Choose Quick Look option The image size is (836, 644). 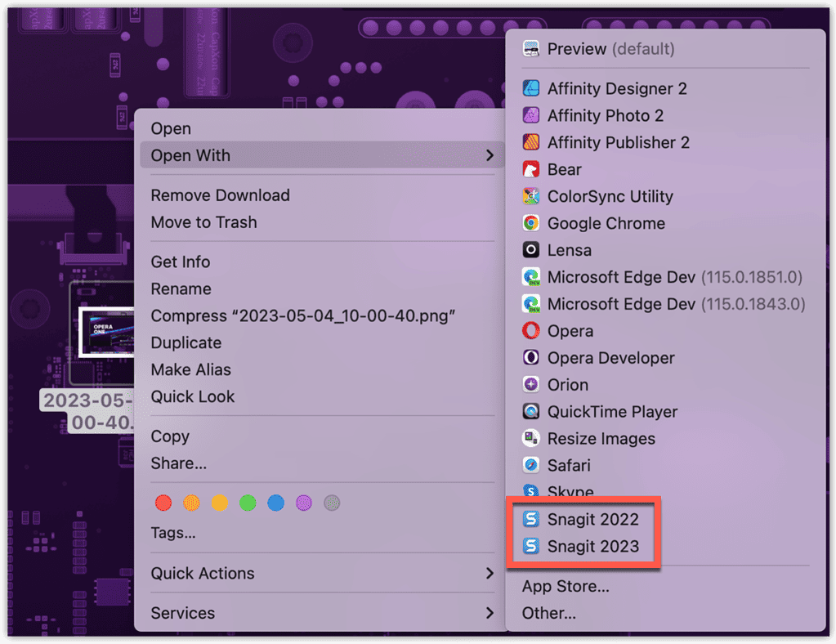193,396
